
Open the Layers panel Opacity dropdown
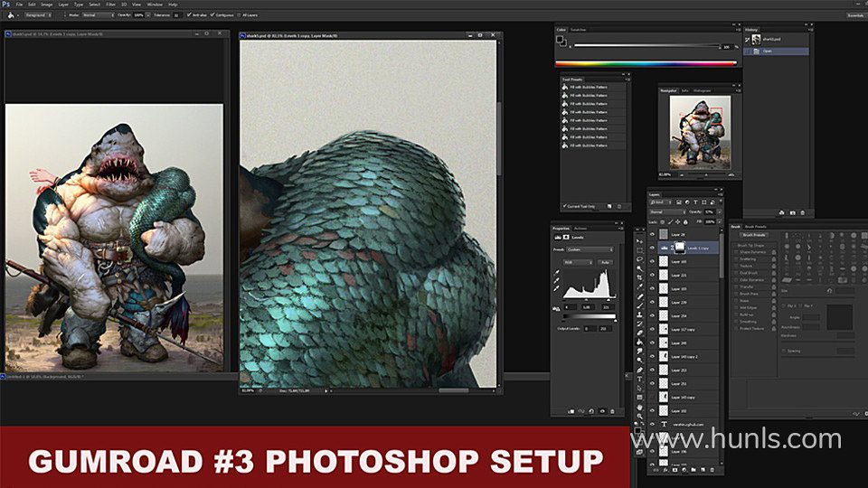(x=719, y=211)
